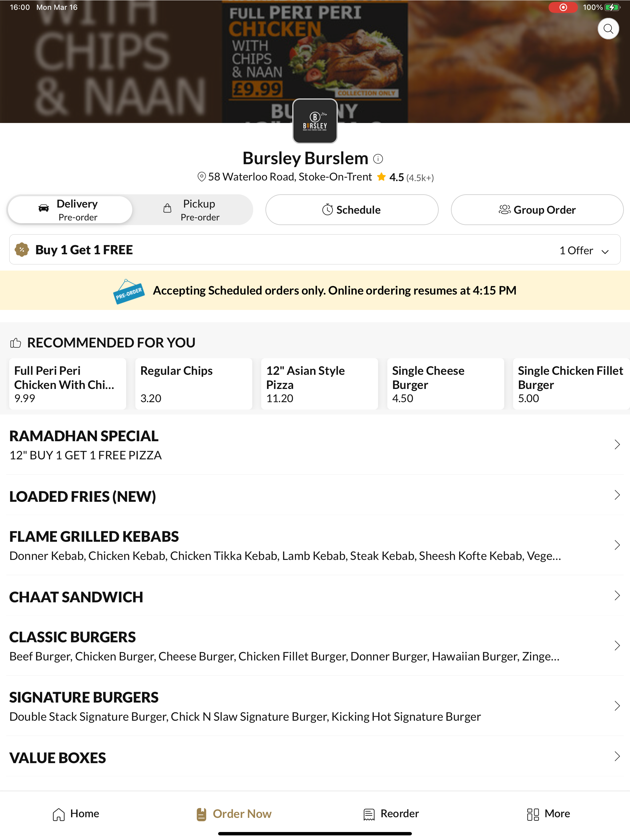The height and width of the screenshot is (840, 630).
Task: Tap the rating star icon
Action: tap(381, 176)
